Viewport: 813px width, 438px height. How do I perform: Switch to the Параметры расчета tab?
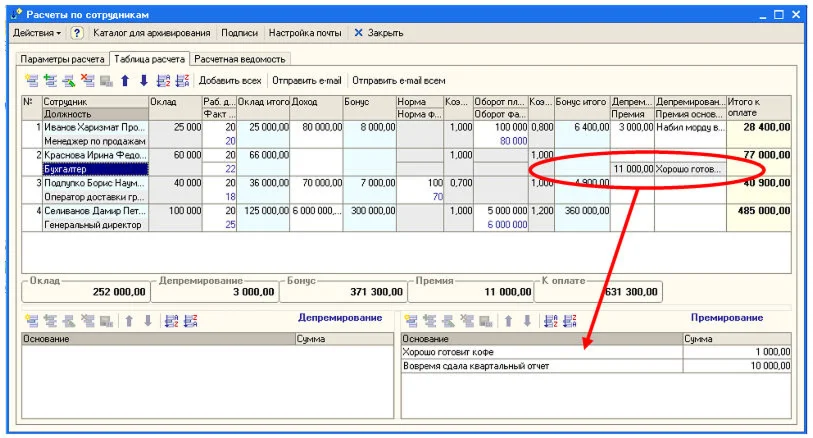pyautogui.click(x=63, y=59)
